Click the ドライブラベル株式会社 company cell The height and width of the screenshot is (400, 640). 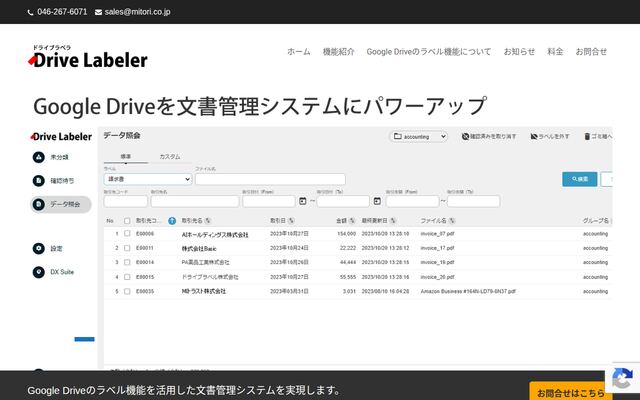tap(210, 277)
